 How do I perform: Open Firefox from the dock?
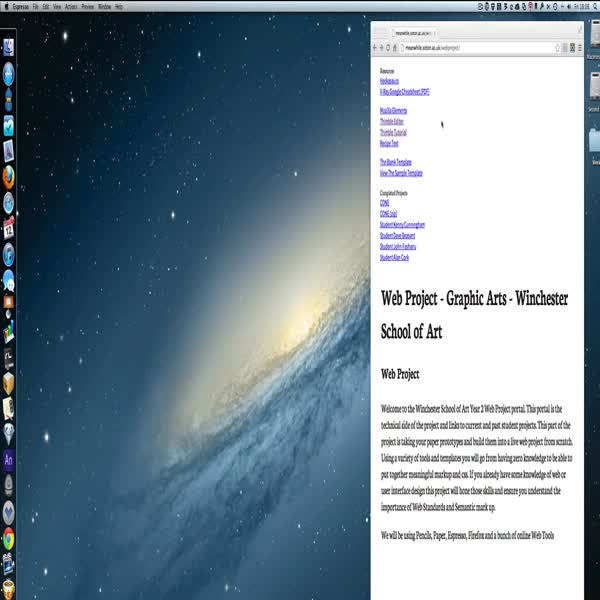[8, 176]
